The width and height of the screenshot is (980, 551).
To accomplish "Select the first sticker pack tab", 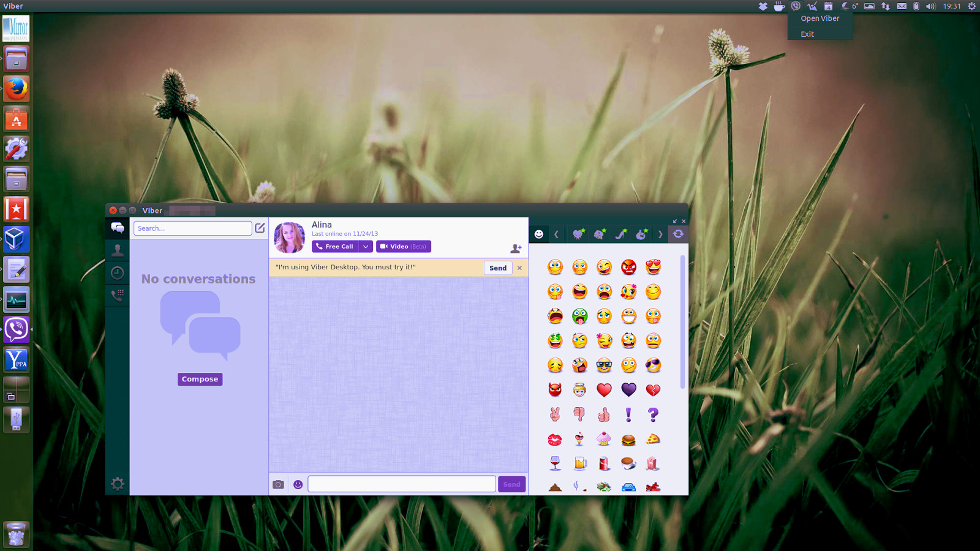I will click(578, 234).
